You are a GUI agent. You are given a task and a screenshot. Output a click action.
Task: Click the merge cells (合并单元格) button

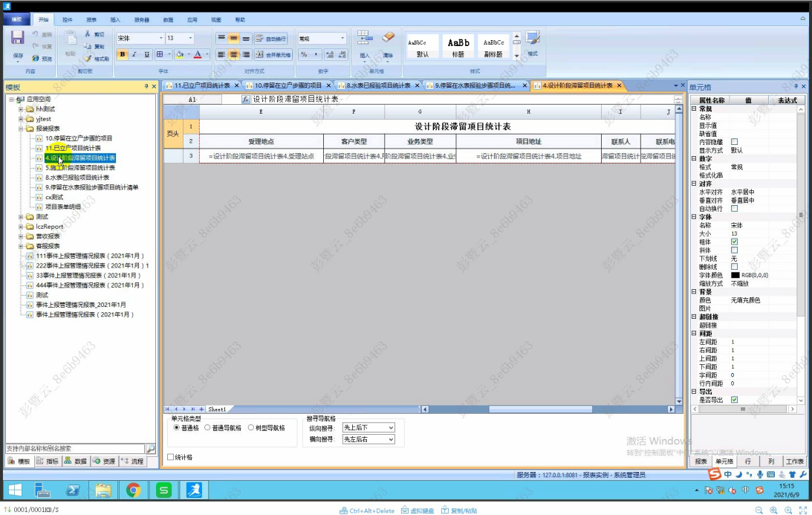273,55
